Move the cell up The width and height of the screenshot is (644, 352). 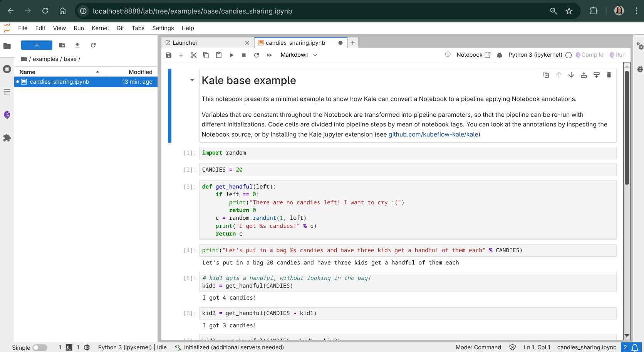pyautogui.click(x=559, y=75)
